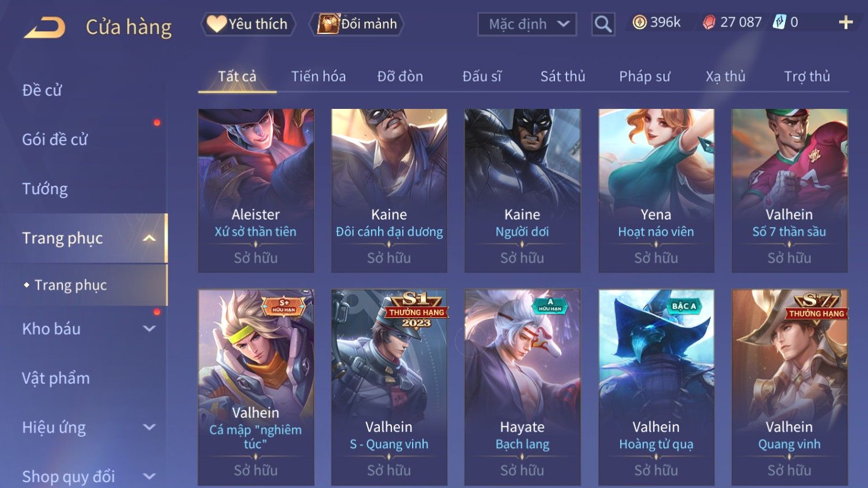Tap the gold coin 396k balance

656,22
